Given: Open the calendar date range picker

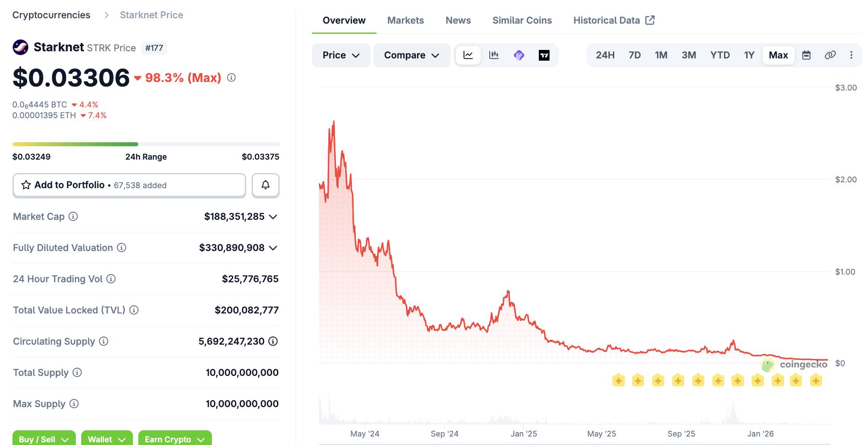Looking at the screenshot, I should tap(806, 55).
